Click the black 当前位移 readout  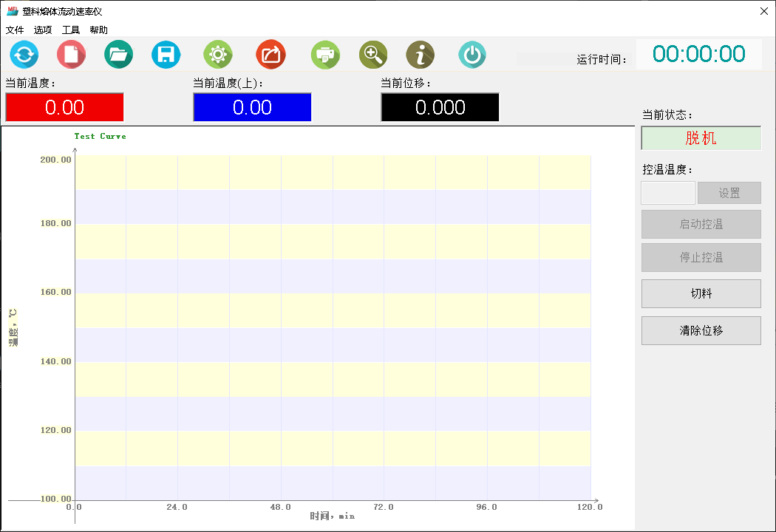click(440, 107)
